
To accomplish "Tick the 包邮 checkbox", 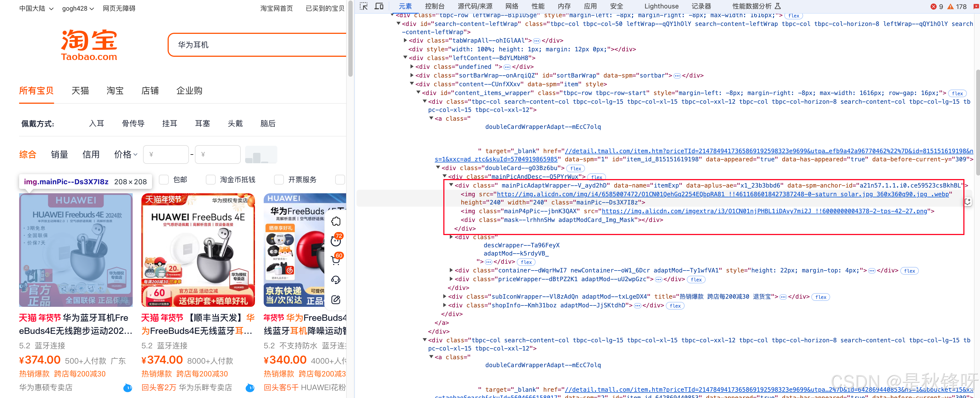I will (164, 180).
